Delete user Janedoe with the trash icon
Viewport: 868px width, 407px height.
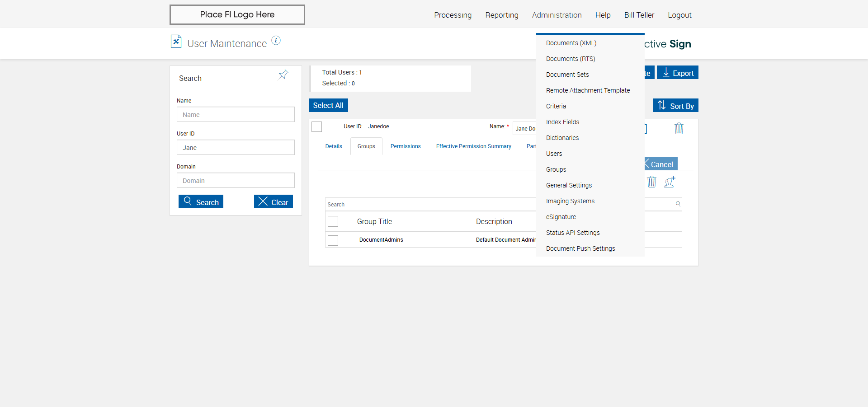679,129
